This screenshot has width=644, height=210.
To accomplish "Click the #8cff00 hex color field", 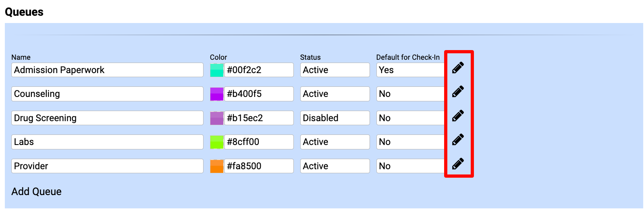I will (x=259, y=142).
